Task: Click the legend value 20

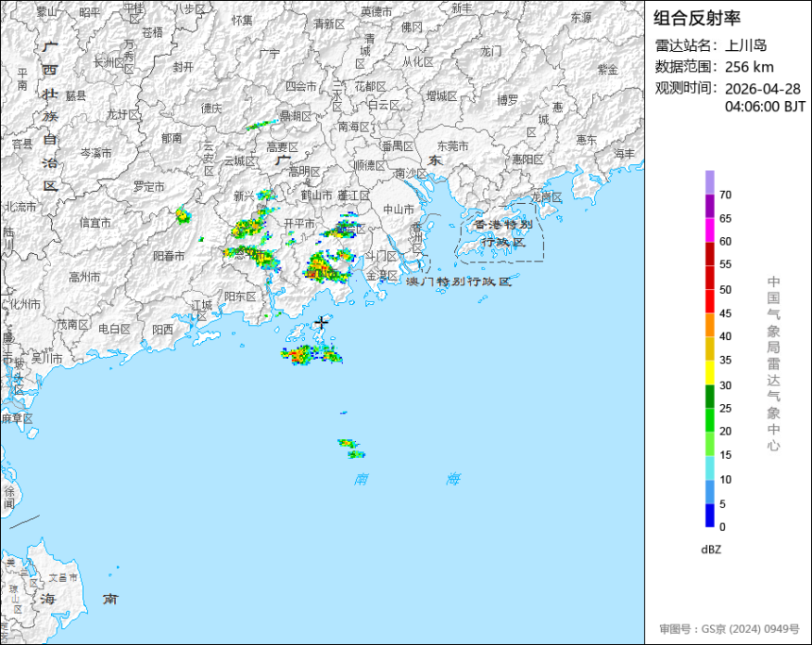Action: click(725, 431)
